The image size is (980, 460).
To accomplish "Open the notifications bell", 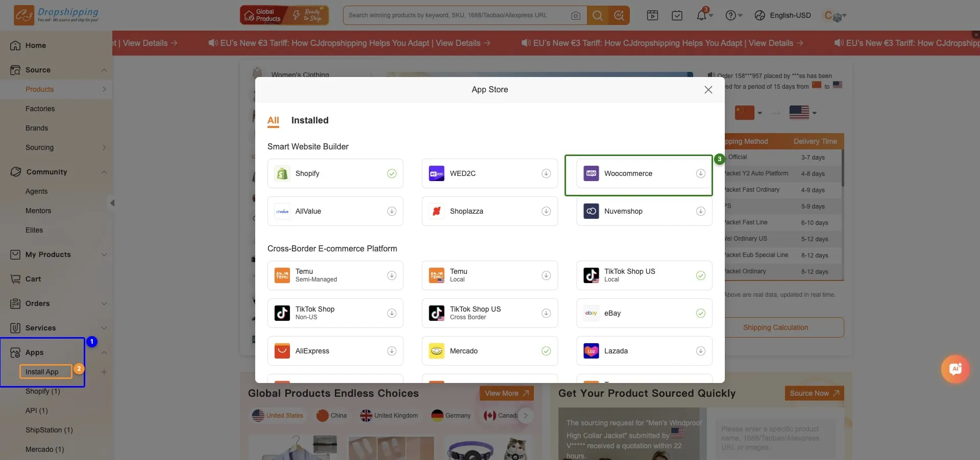I will (702, 15).
